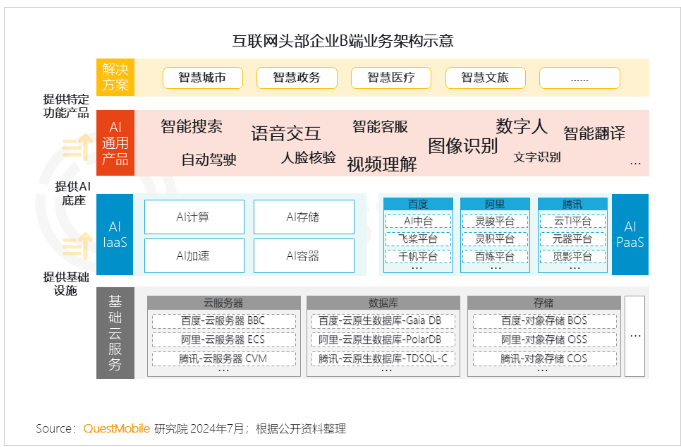
Task: Click the 图像识别 text
Action: [462, 146]
